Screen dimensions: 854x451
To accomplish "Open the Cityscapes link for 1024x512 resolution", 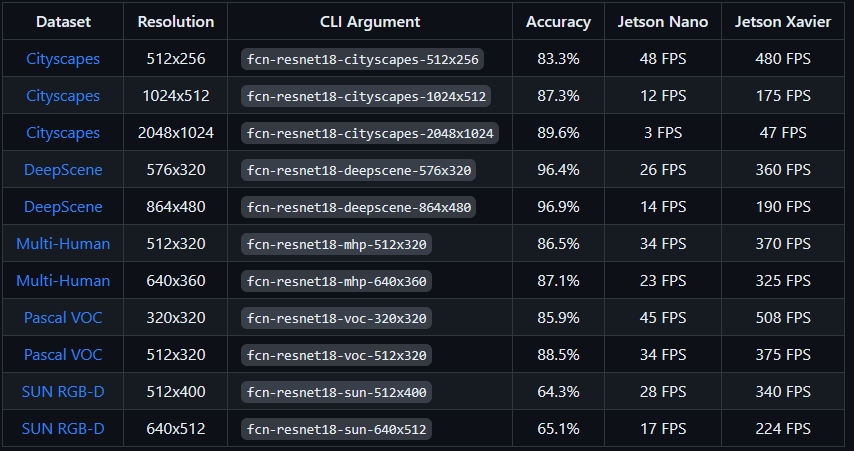I will [63, 96].
